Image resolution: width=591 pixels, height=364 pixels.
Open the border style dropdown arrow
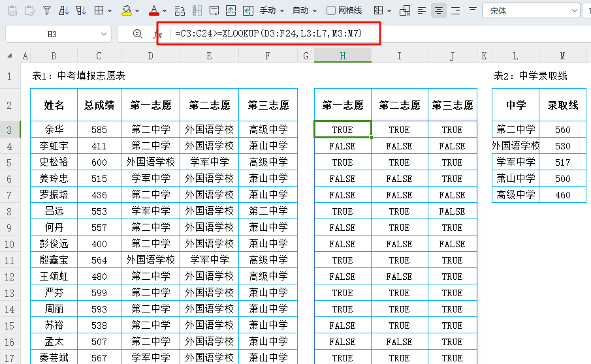tap(110, 10)
